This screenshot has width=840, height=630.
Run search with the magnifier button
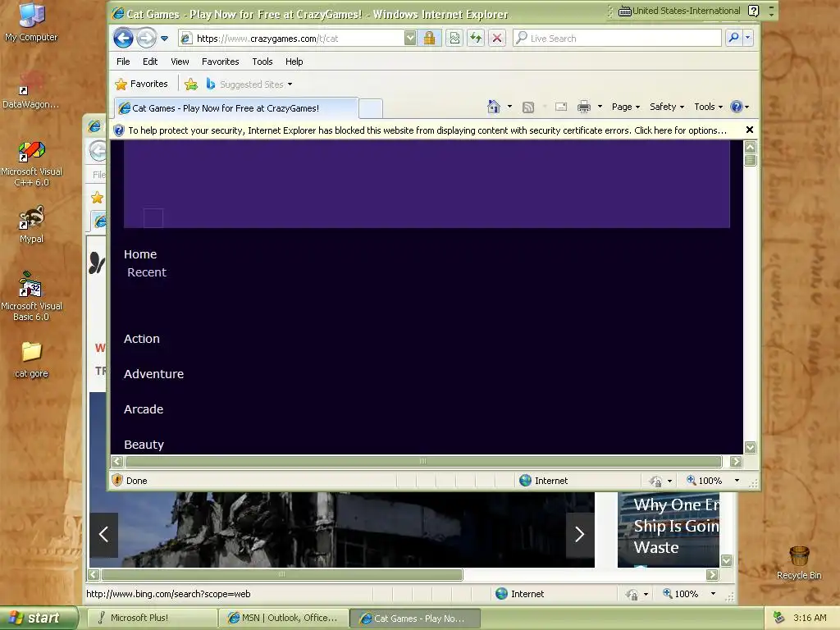(x=734, y=38)
